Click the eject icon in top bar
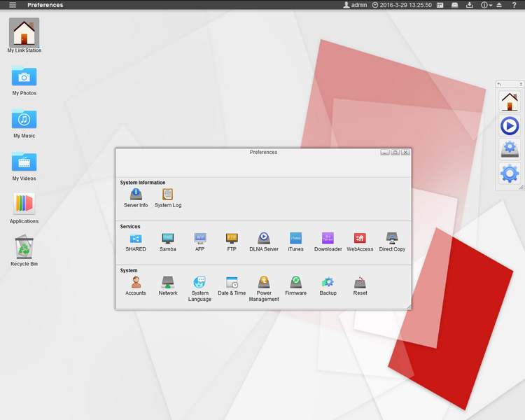The height and width of the screenshot is (420, 525). pyautogui.click(x=500, y=5)
